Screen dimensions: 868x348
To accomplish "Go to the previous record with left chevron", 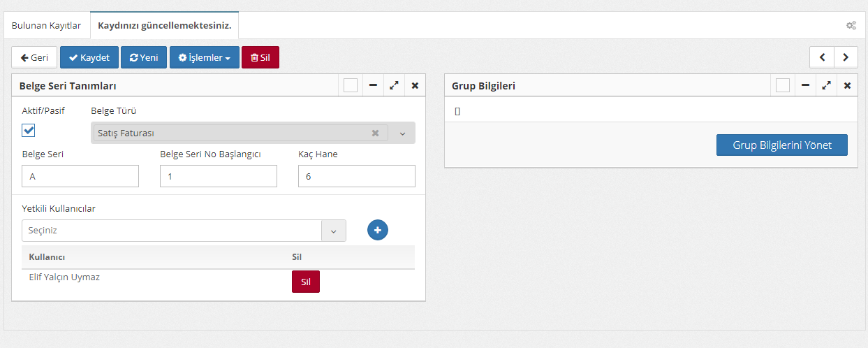I will pos(822,57).
